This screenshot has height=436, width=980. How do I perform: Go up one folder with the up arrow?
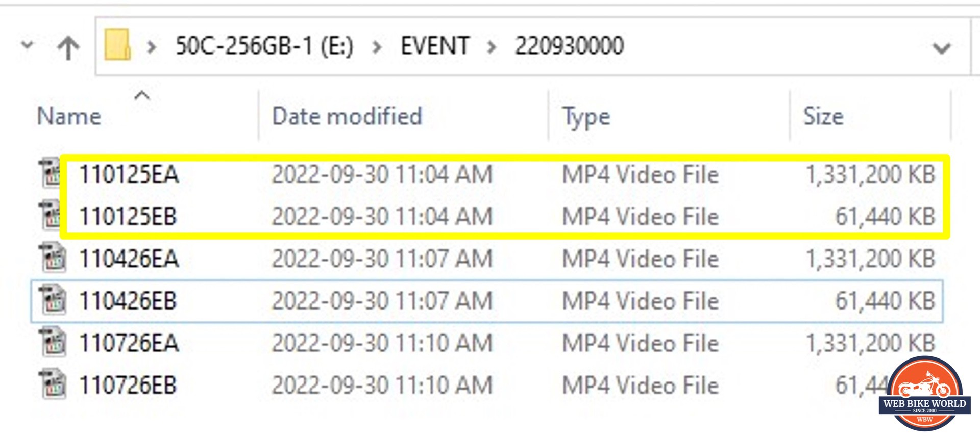pyautogui.click(x=68, y=47)
